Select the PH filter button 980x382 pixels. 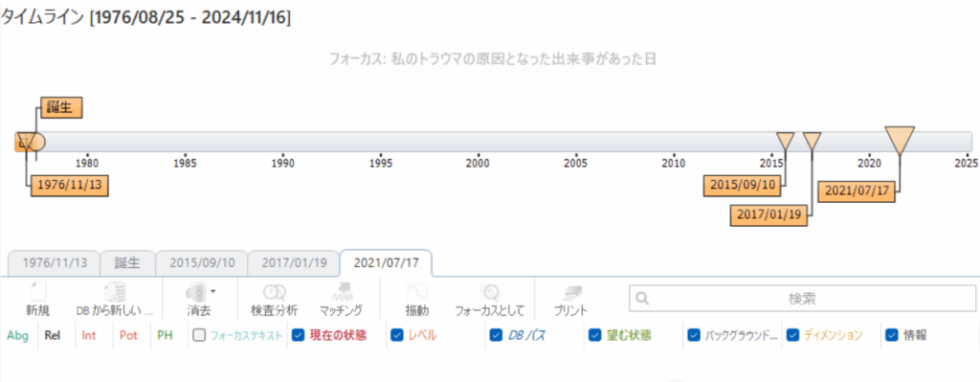(x=165, y=335)
